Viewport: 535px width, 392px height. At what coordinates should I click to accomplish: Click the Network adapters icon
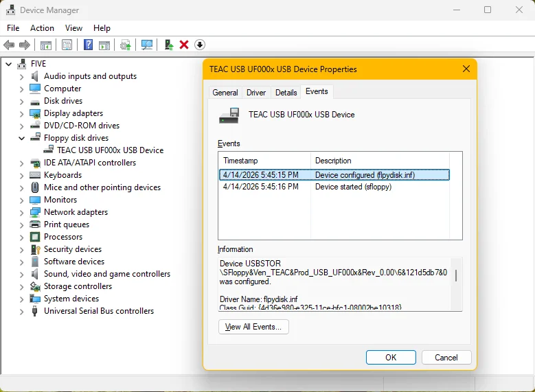(35, 212)
